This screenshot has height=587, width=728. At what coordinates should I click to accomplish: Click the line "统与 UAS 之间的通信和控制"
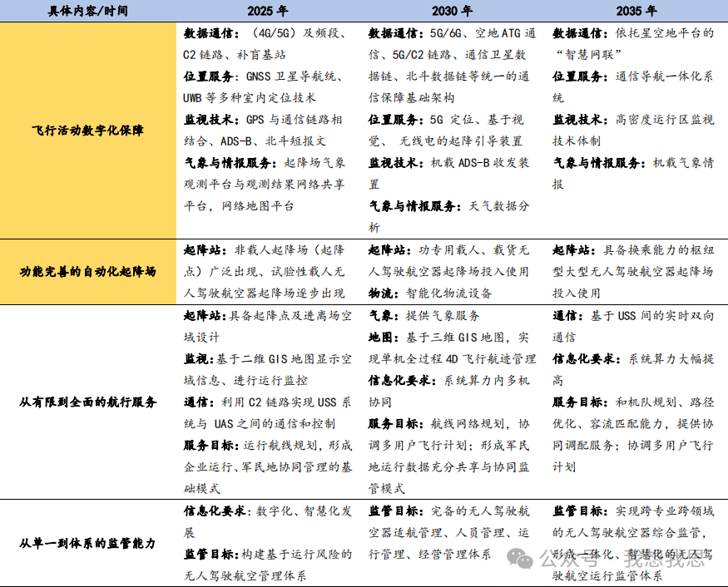260,424
